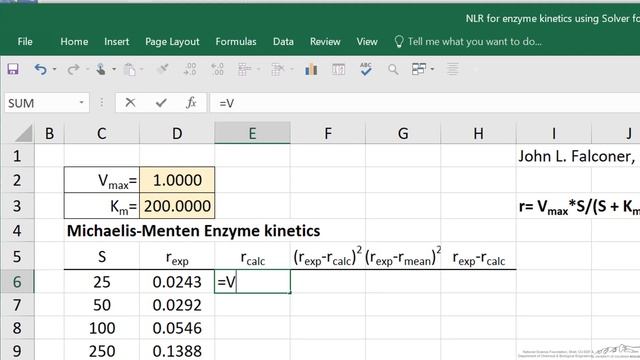The height and width of the screenshot is (360, 640).
Task: Click the Freeze Panes icon
Action: 338,69
